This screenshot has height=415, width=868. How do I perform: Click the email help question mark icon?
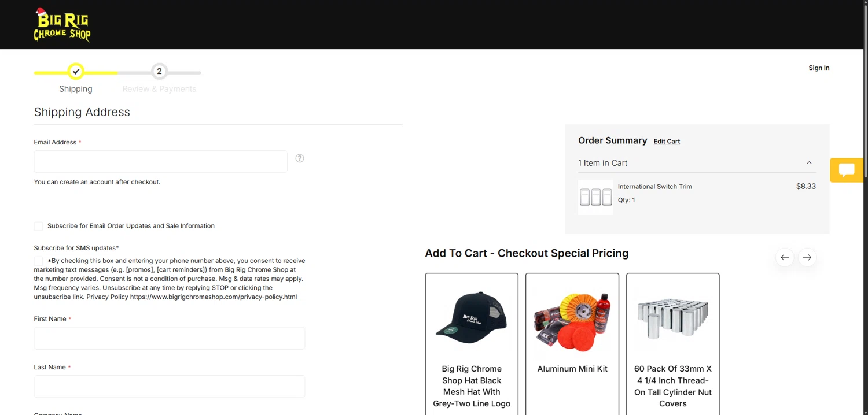[x=300, y=158]
